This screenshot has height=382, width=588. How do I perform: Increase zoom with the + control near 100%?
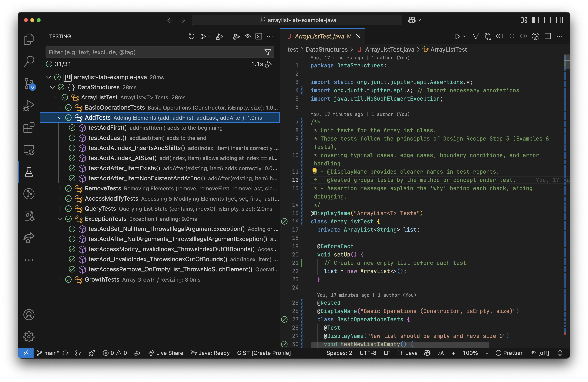pyautogui.click(x=454, y=353)
